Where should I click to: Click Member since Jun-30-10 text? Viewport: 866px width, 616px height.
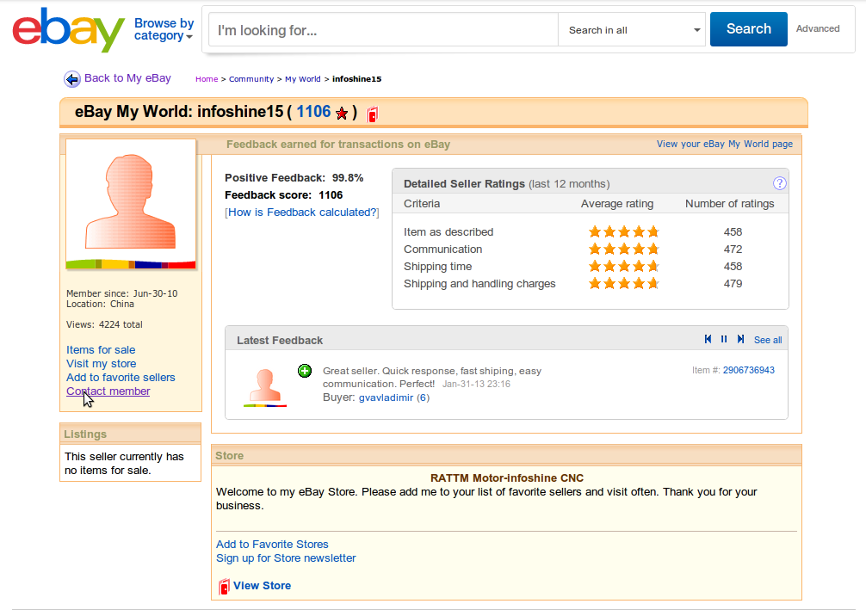[122, 293]
